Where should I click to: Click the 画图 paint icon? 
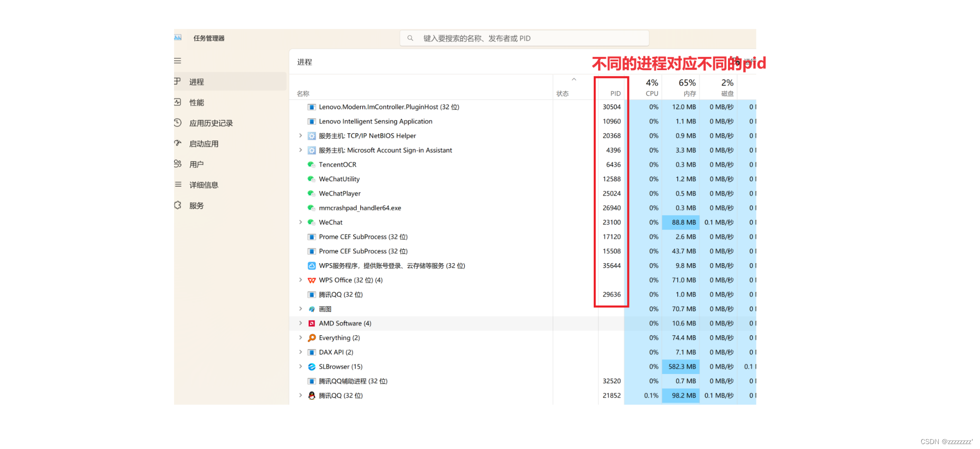[311, 309]
